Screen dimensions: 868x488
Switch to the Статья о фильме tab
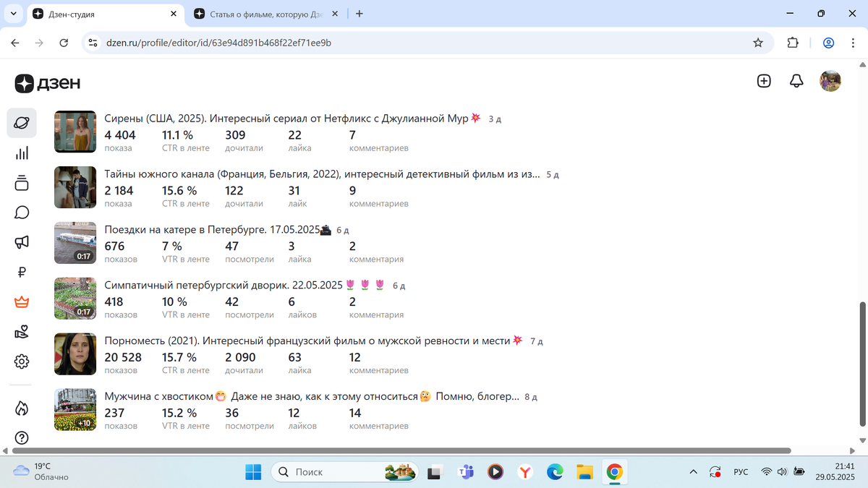265,14
